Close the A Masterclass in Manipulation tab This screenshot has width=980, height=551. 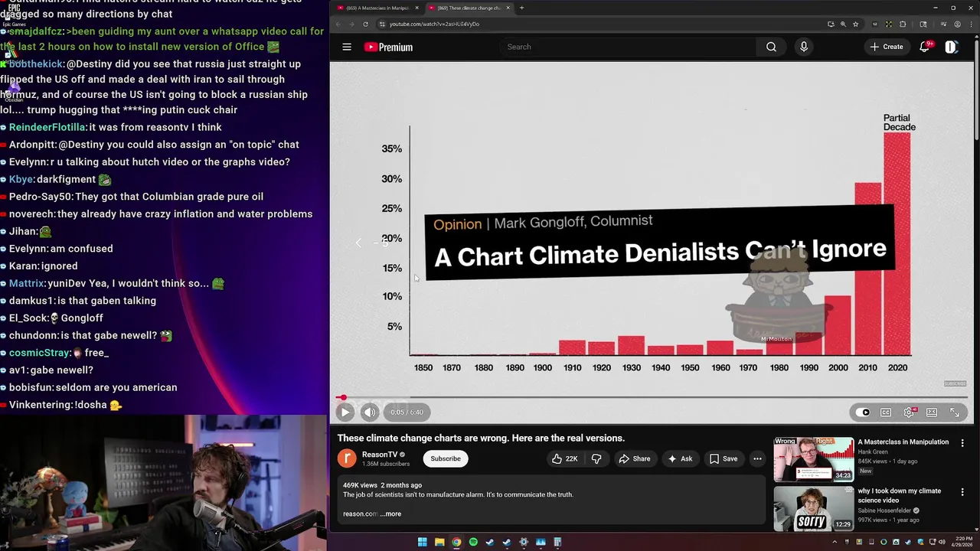click(x=417, y=8)
